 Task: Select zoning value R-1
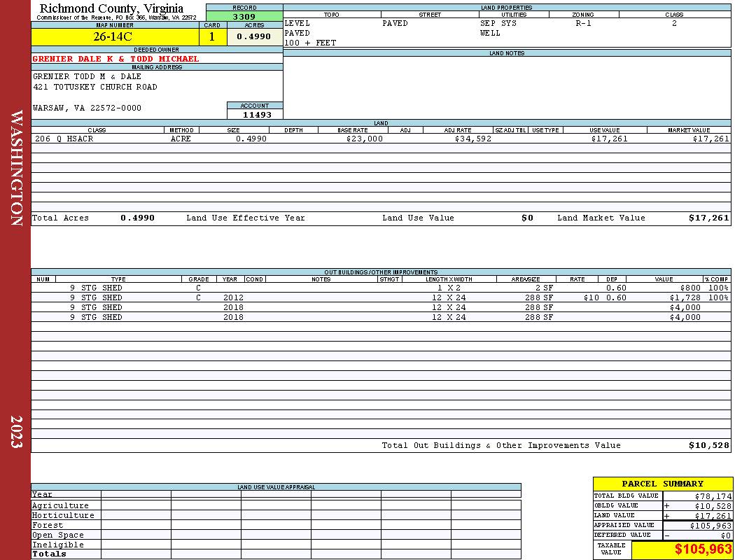(584, 23)
